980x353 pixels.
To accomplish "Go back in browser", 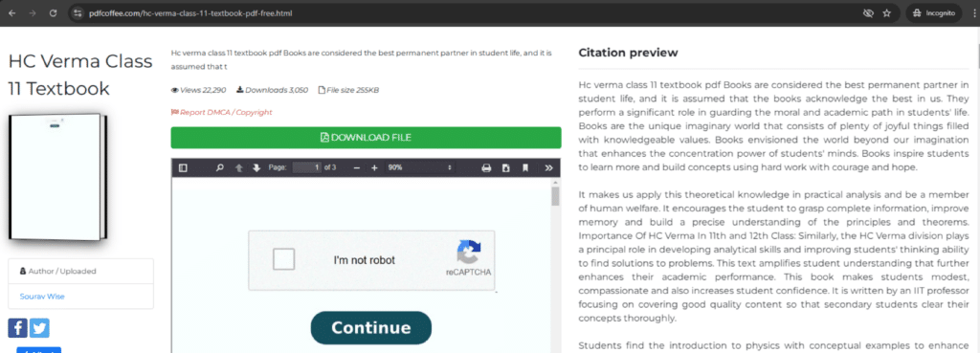I will [12, 12].
